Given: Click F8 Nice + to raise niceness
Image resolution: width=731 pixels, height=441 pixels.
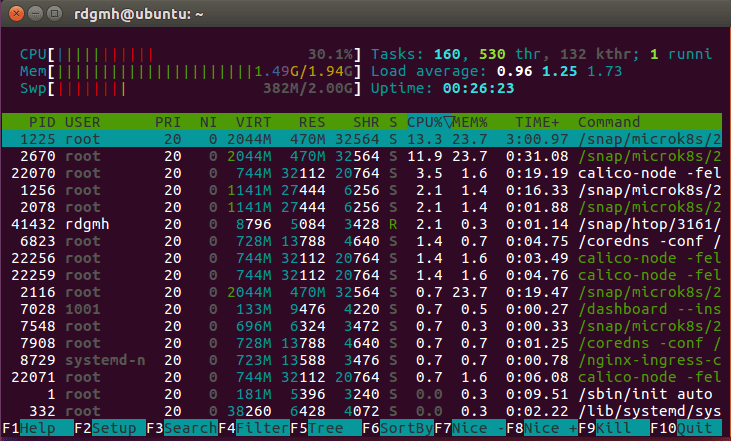Looking at the screenshot, I should [x=542, y=428].
